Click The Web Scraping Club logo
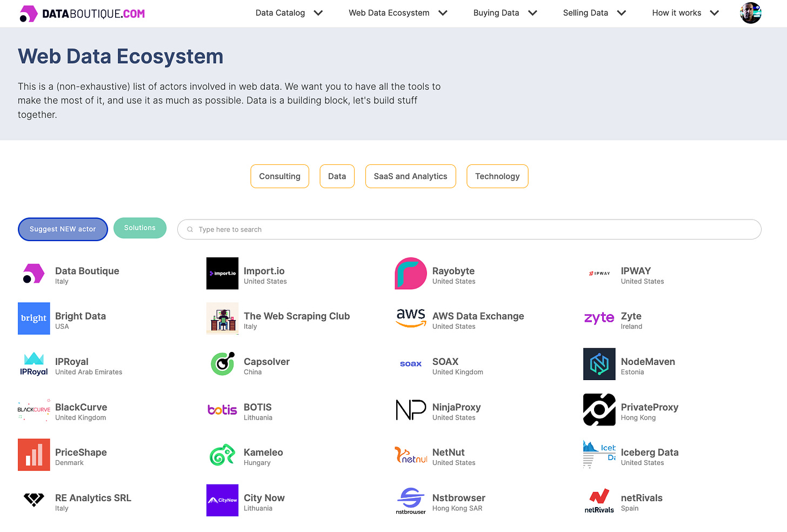 coord(222,318)
